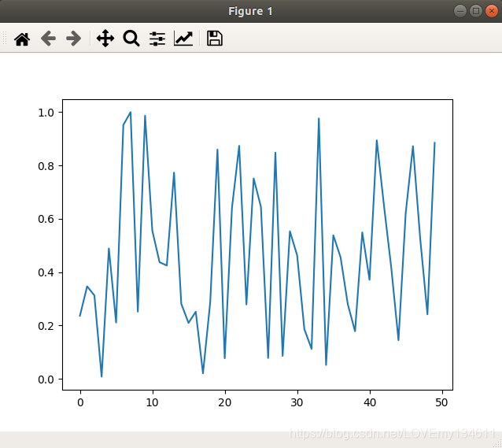The image size is (502, 448).
Task: Click the x-axis label 50
Action: pos(442,402)
